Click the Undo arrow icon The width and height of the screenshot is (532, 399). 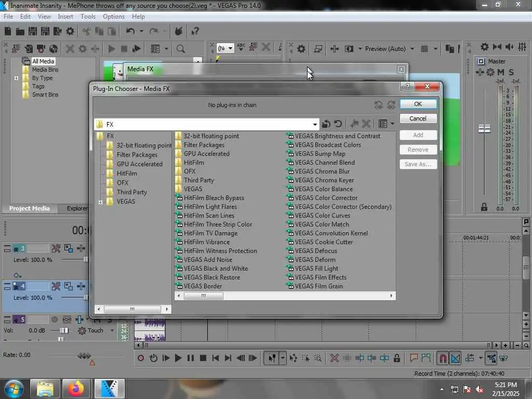[130, 32]
